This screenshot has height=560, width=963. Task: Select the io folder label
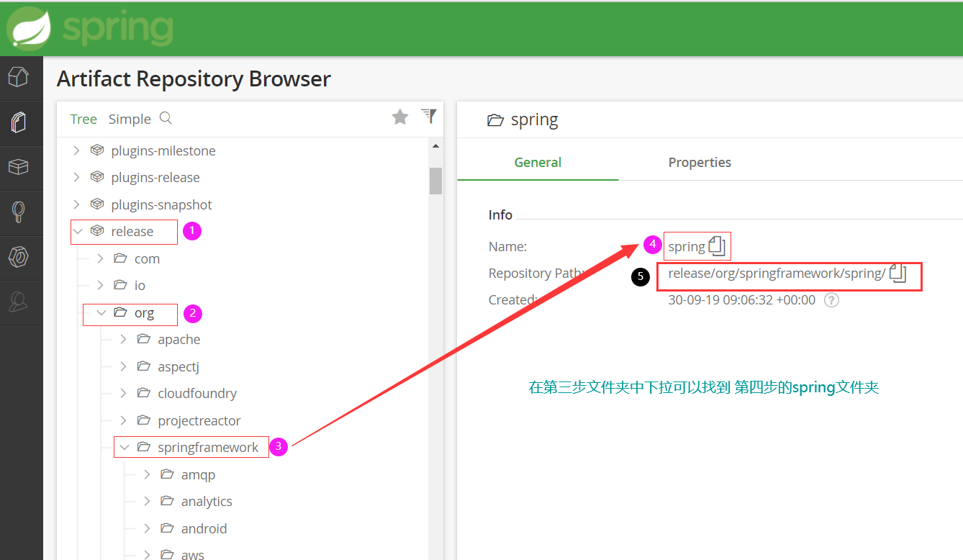click(x=140, y=285)
